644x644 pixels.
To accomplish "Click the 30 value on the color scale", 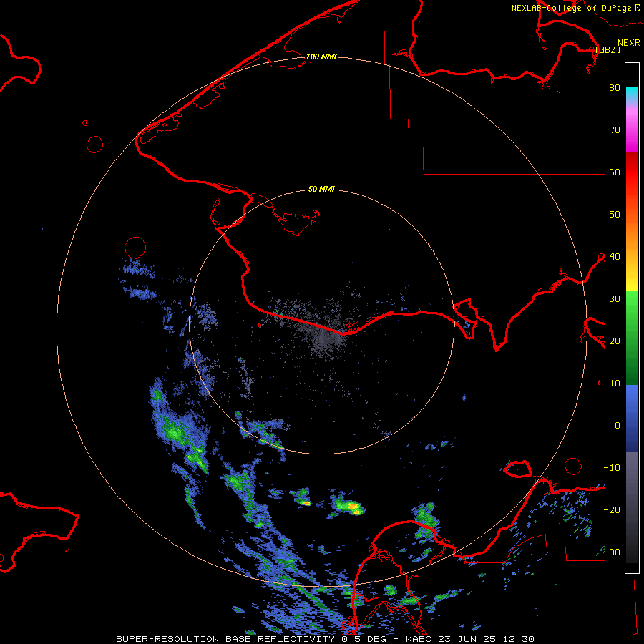I will (x=615, y=298).
